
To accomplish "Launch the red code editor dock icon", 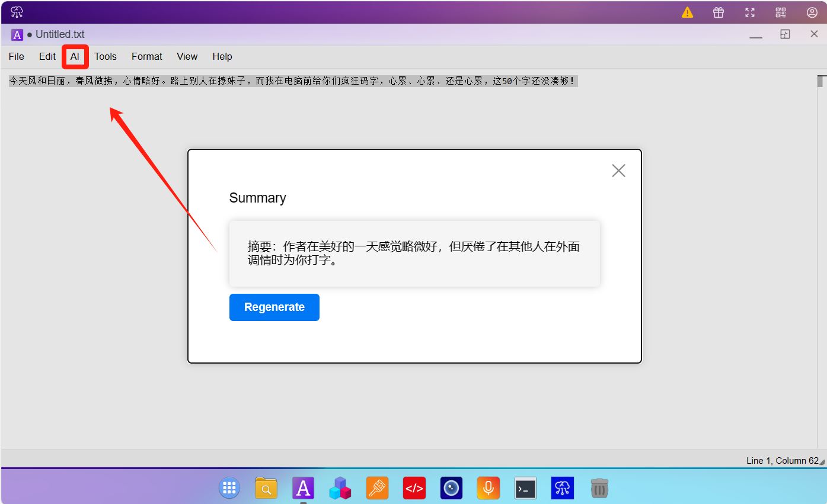I will (x=414, y=488).
